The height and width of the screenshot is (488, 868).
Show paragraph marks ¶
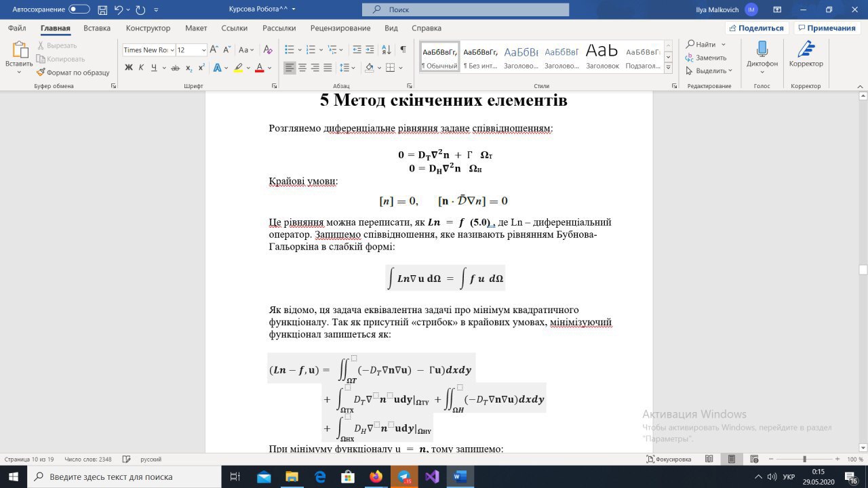pyautogui.click(x=403, y=49)
